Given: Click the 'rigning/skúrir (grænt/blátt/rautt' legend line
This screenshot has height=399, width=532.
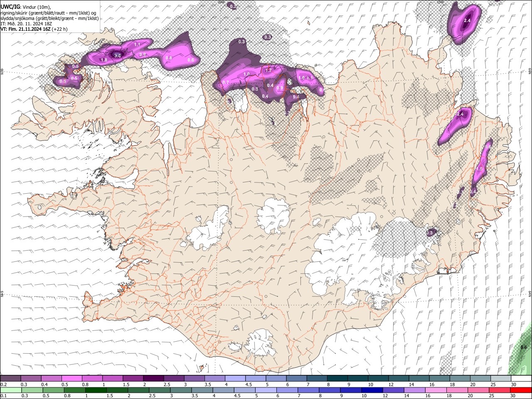Looking at the screenshot, I should pyautogui.click(x=48, y=12).
